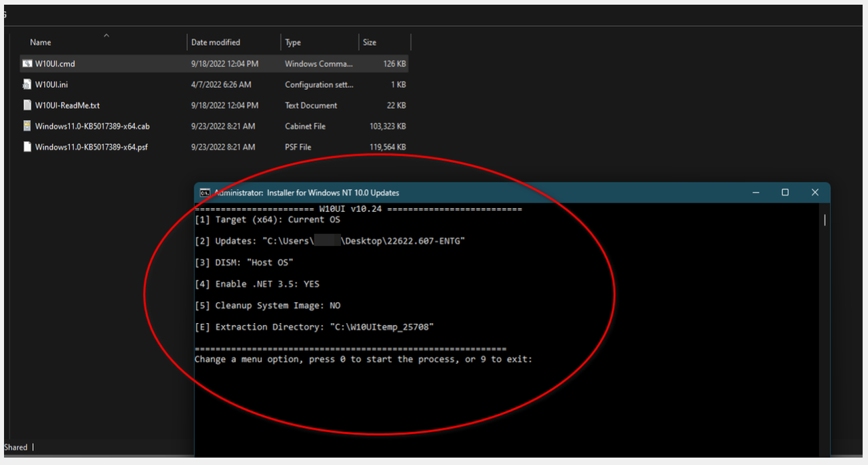Click the Change a menu option prompt

tap(363, 359)
